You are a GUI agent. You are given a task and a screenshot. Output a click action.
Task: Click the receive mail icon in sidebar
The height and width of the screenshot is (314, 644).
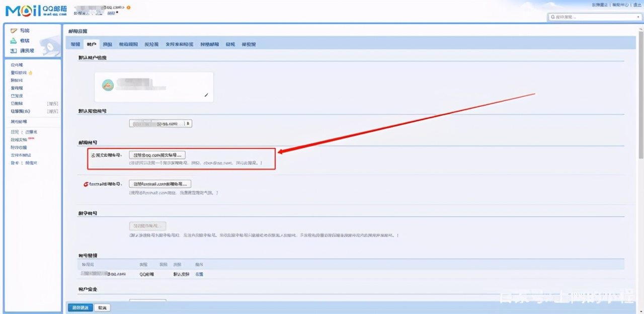click(x=14, y=40)
